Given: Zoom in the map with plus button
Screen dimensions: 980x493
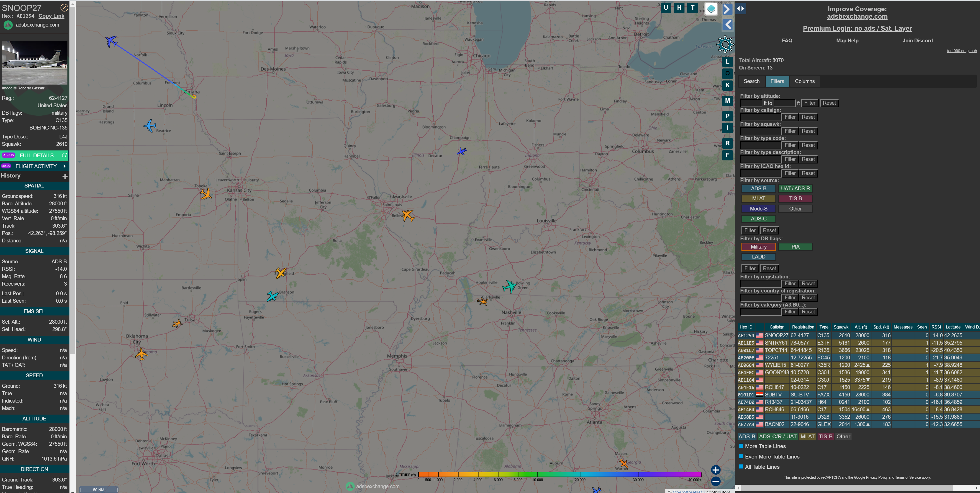Looking at the screenshot, I should coord(716,470).
